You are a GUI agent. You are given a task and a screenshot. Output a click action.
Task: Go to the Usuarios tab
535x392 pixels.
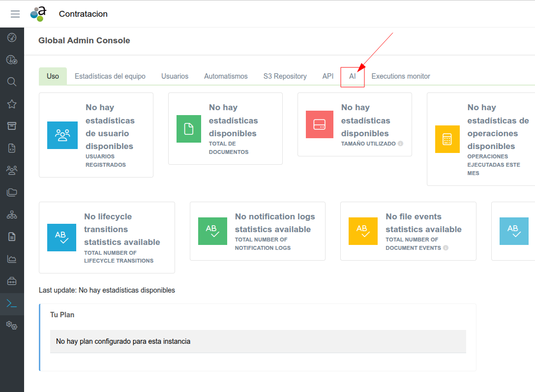[175, 76]
